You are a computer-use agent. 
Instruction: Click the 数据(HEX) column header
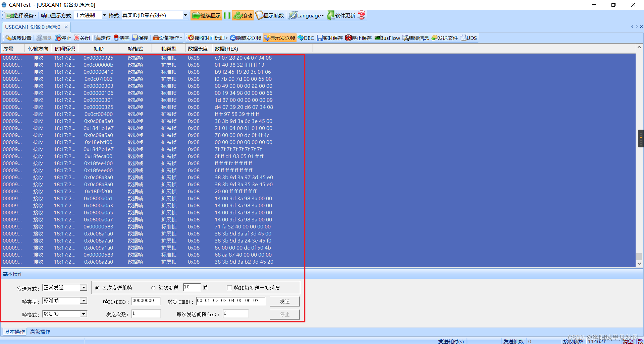click(x=262, y=49)
